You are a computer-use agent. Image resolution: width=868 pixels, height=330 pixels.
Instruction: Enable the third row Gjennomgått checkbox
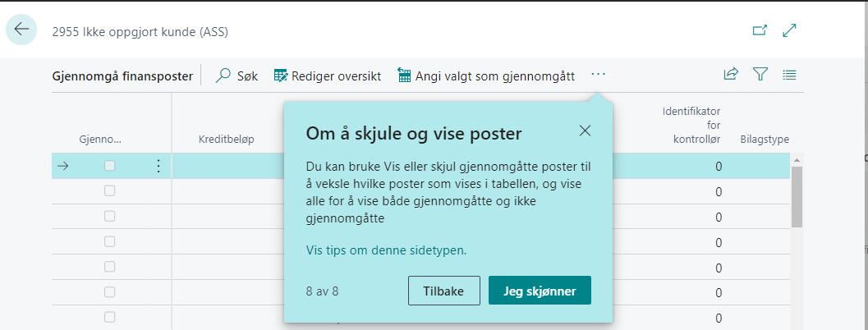click(x=110, y=217)
